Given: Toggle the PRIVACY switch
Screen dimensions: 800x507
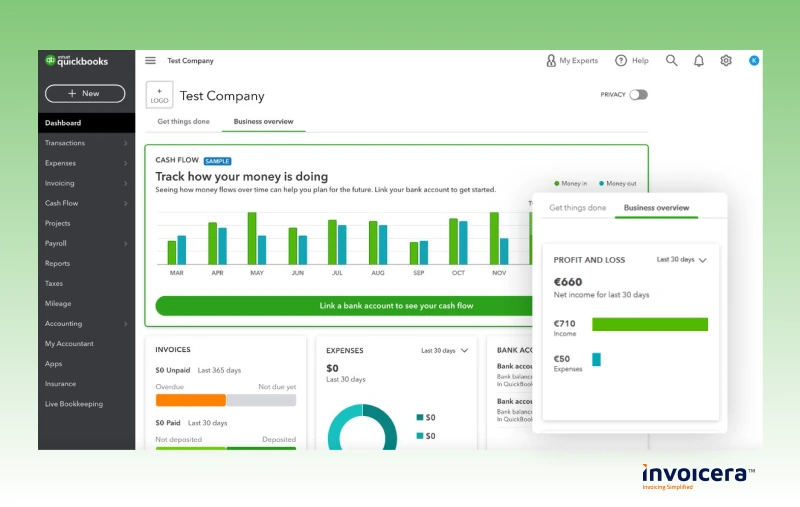Looking at the screenshot, I should coord(638,95).
